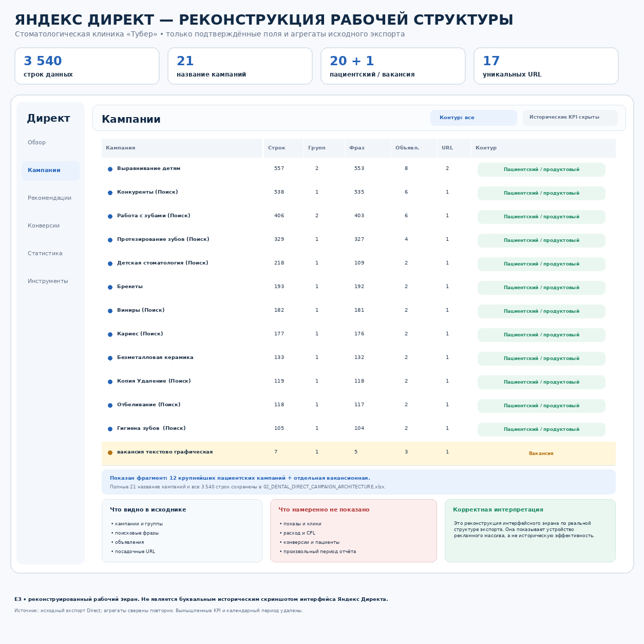Click the dot next to Виниры (Поиск)

pos(110,311)
